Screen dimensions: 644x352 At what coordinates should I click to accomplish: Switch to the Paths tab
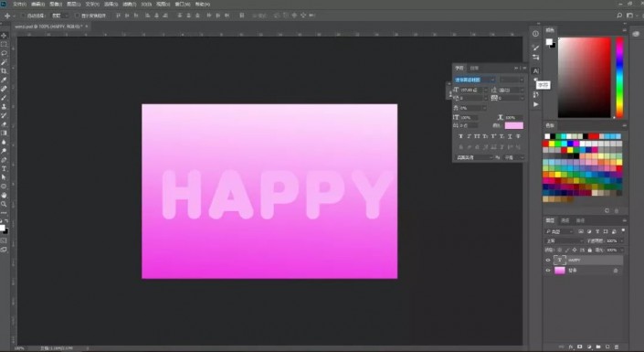click(x=580, y=220)
